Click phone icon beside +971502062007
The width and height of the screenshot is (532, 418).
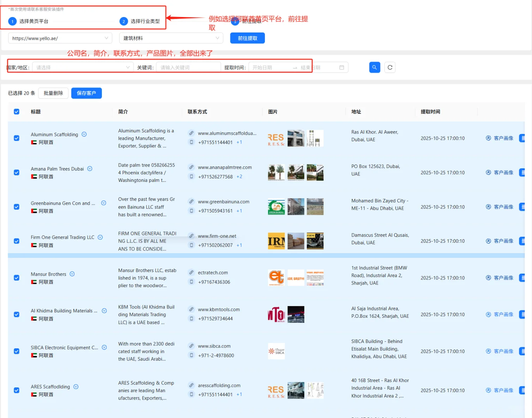coord(191,245)
